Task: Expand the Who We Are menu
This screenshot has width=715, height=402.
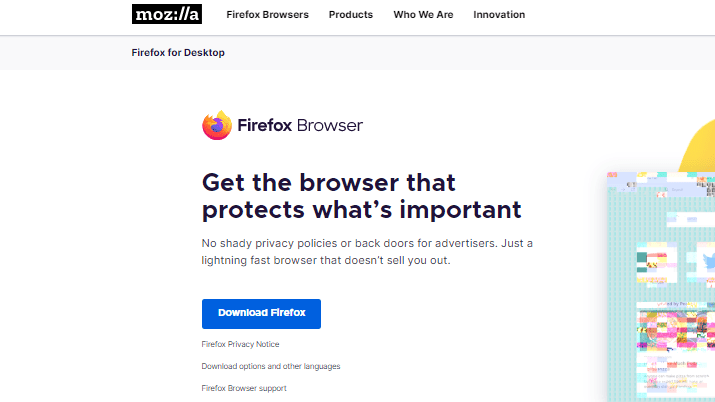Action: (x=423, y=15)
